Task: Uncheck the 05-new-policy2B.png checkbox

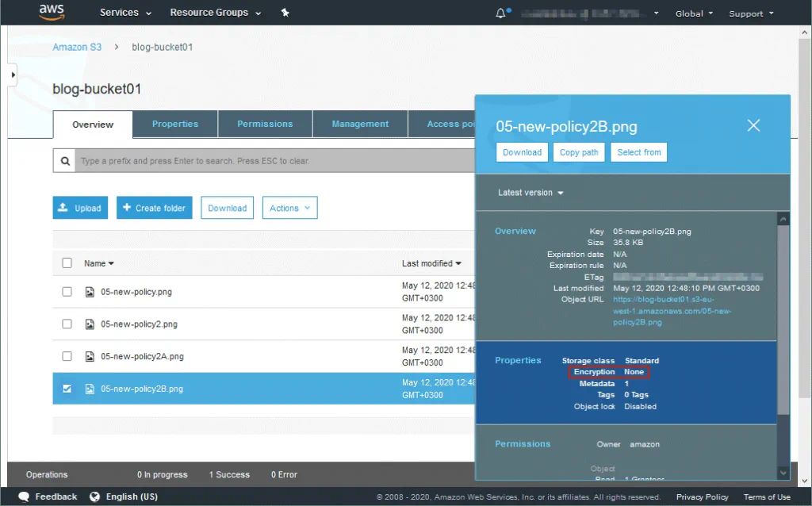Action: click(67, 389)
